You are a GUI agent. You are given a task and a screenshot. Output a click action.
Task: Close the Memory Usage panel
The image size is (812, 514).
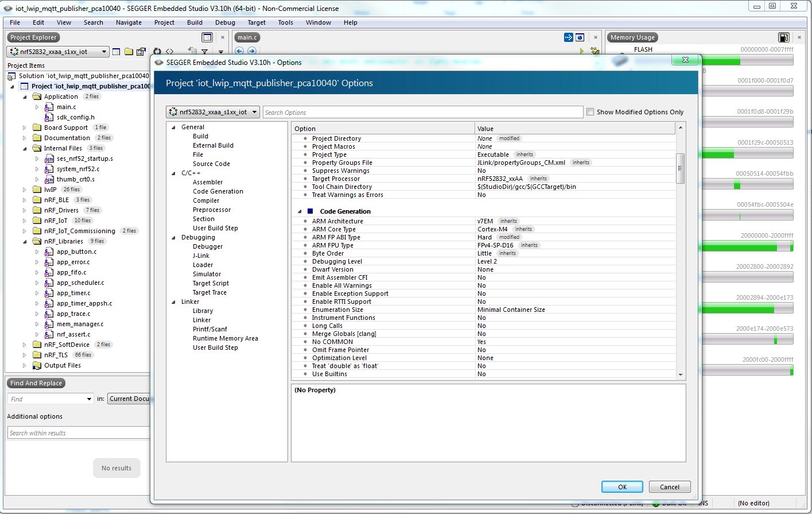coord(799,37)
